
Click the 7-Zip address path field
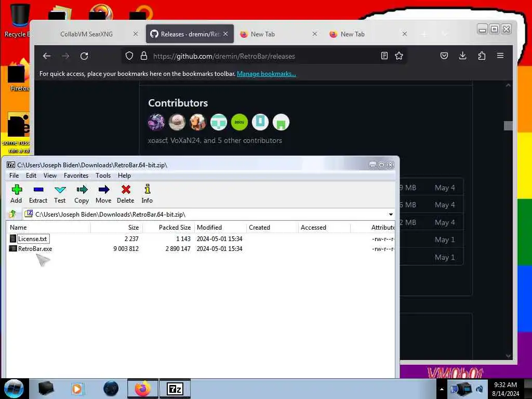(x=208, y=215)
